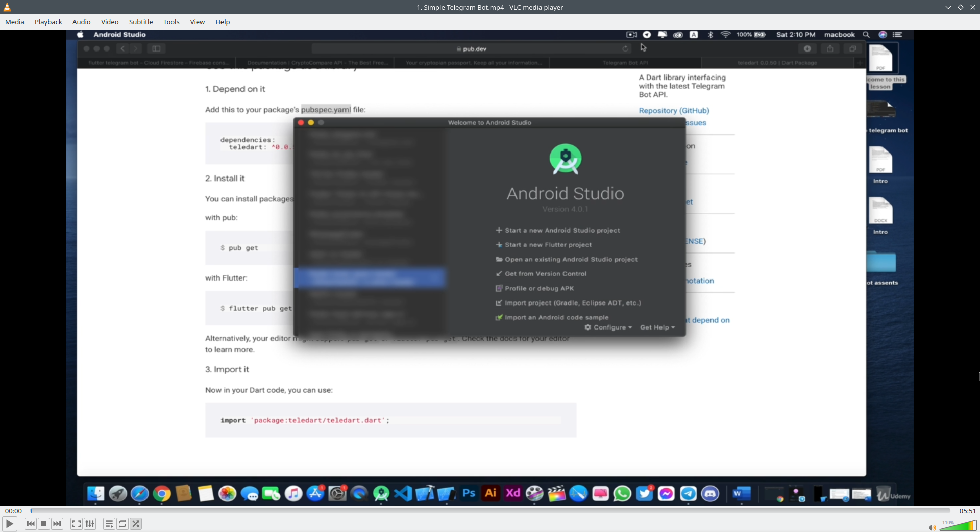Image resolution: width=980 pixels, height=532 pixels.
Task: Click the VLC play button
Action: 9,524
